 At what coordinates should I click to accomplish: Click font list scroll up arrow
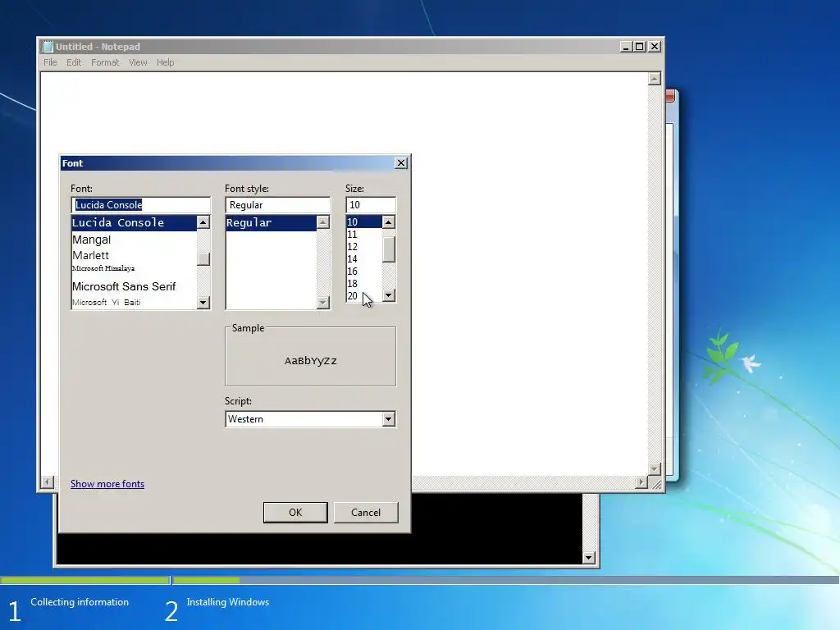203,221
